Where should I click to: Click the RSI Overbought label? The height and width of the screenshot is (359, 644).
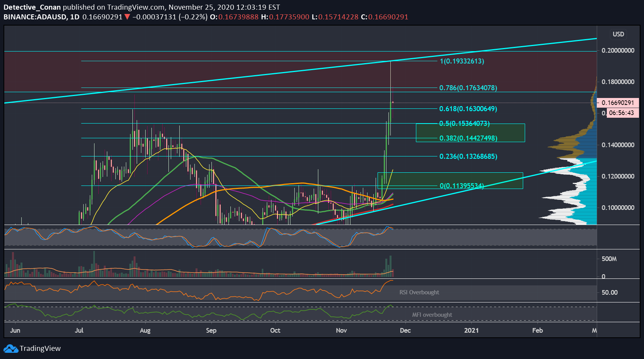click(419, 292)
